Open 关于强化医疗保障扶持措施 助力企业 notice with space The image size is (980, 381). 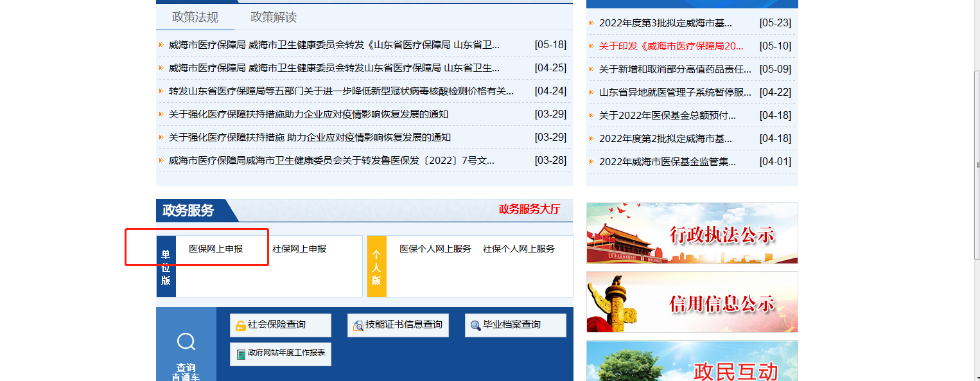click(310, 137)
